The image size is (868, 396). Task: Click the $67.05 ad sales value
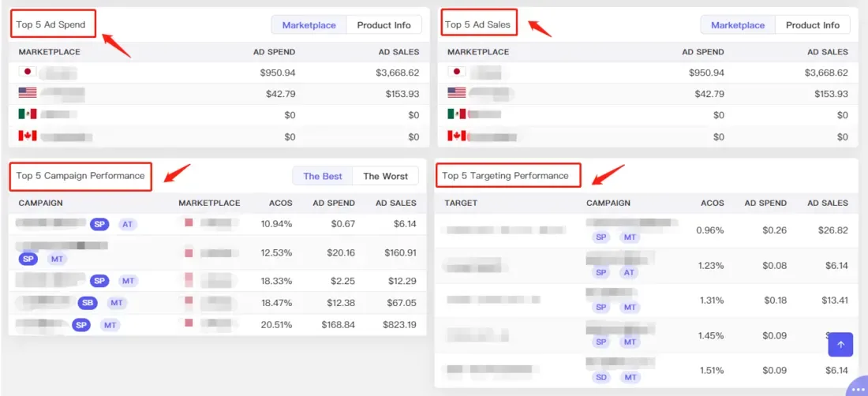point(402,303)
